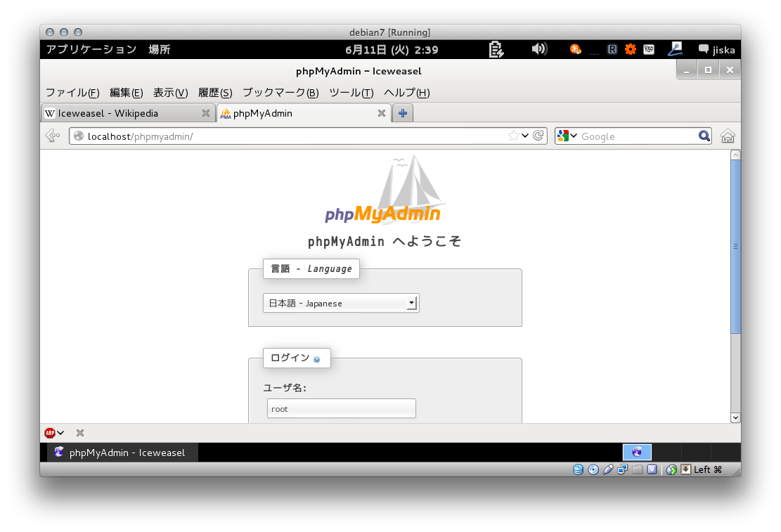Click the battery power indicator icon

point(496,49)
